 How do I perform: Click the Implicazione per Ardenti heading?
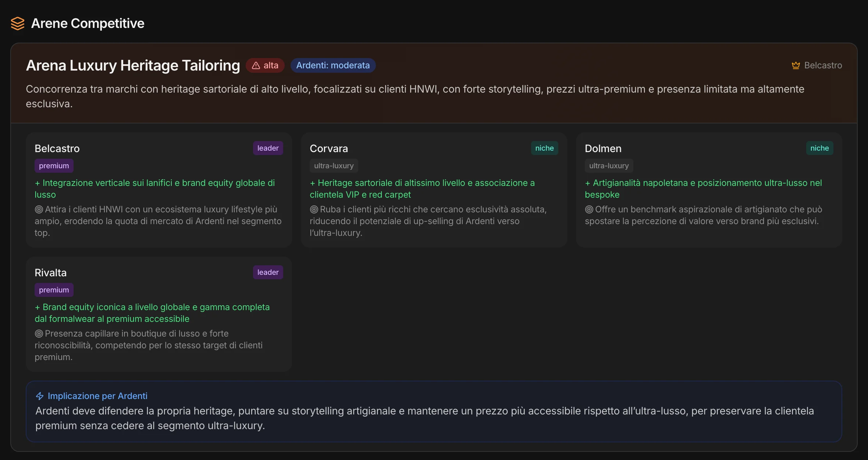coord(97,396)
